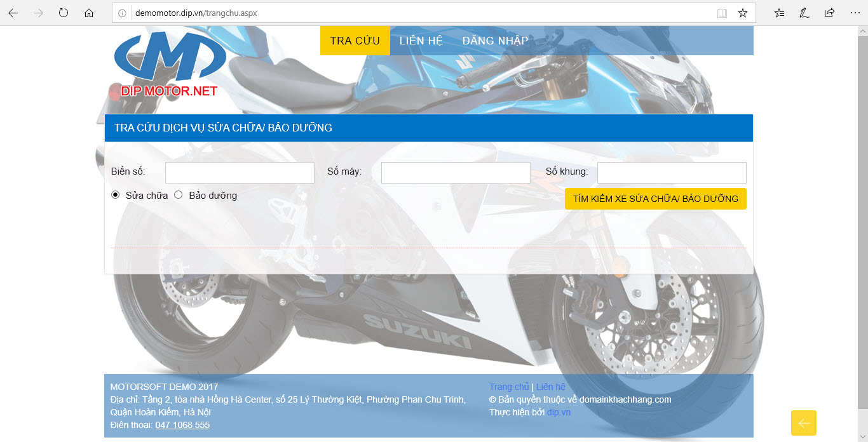
Task: Open the browser settings and more menu
Action: (x=855, y=13)
